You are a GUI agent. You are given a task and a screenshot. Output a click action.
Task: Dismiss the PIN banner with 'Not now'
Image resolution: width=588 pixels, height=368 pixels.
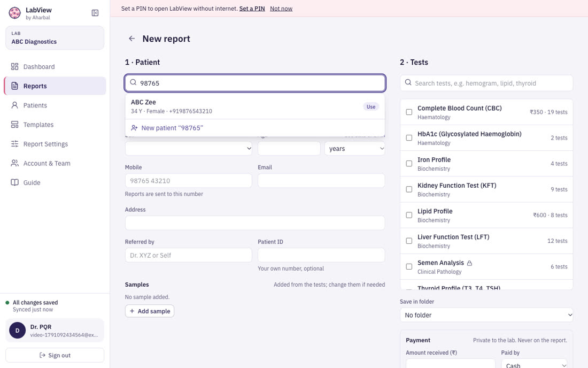tap(281, 8)
